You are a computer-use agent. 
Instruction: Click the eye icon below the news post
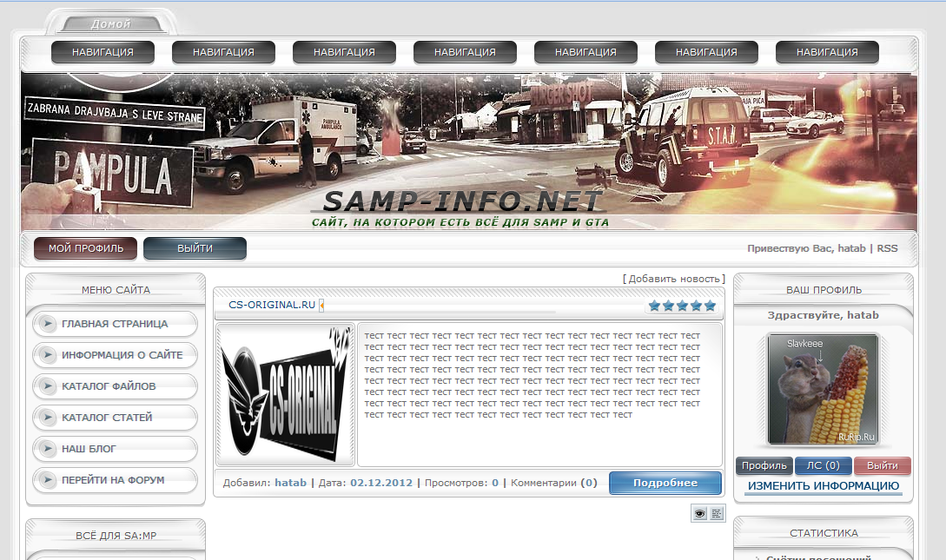[700, 514]
